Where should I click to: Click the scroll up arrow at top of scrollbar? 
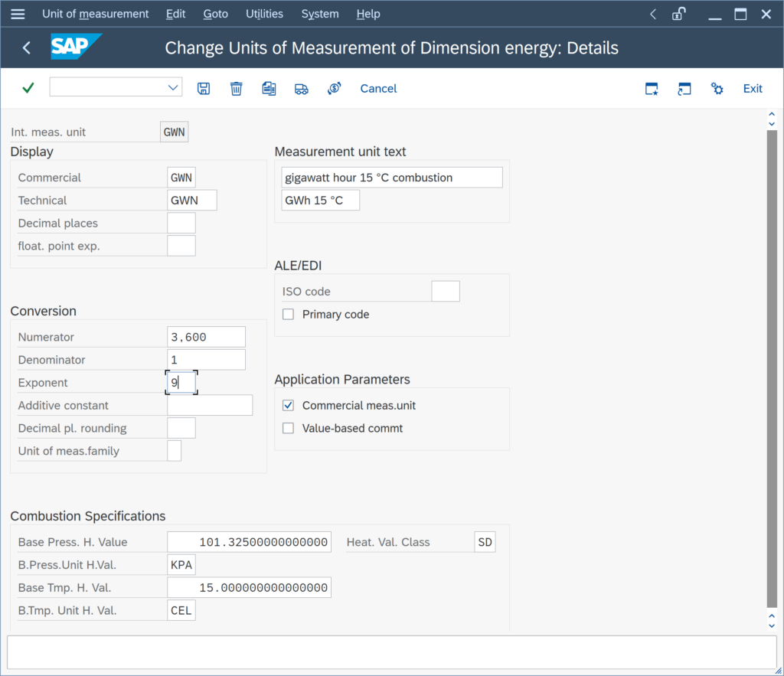(772, 115)
